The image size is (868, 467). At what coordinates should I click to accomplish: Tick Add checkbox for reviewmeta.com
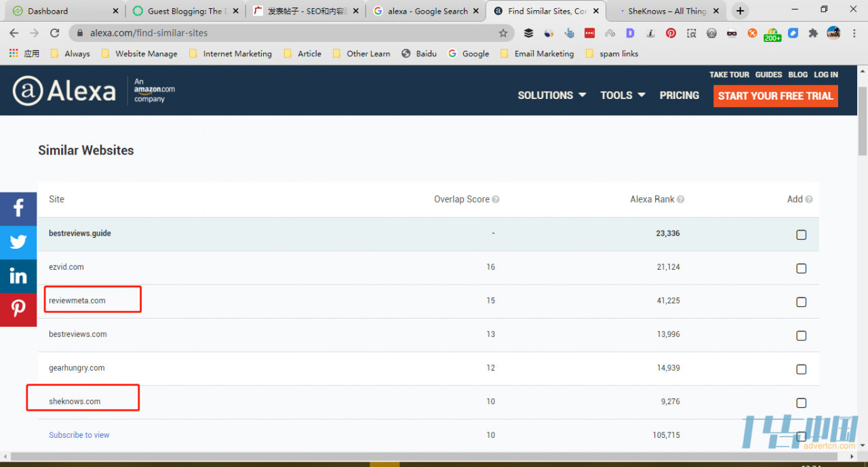[x=802, y=302]
